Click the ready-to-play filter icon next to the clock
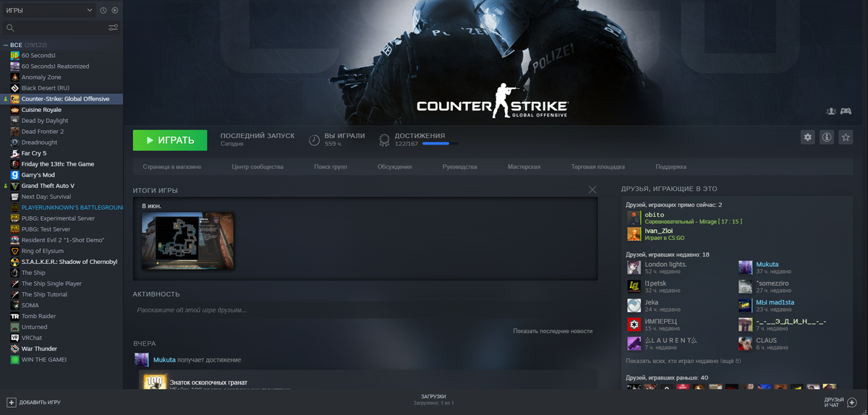The height and width of the screenshot is (415, 868). click(x=115, y=10)
